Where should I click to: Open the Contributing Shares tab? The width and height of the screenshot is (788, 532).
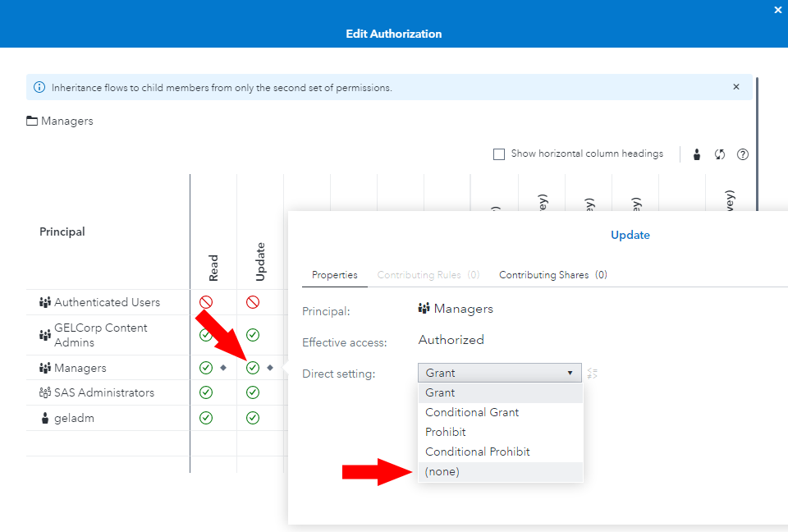pyautogui.click(x=552, y=275)
